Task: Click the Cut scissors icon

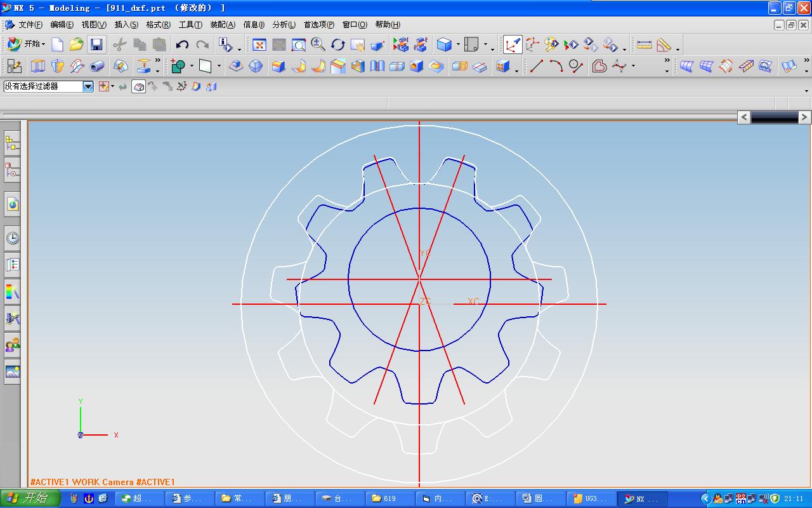Action: [x=120, y=44]
